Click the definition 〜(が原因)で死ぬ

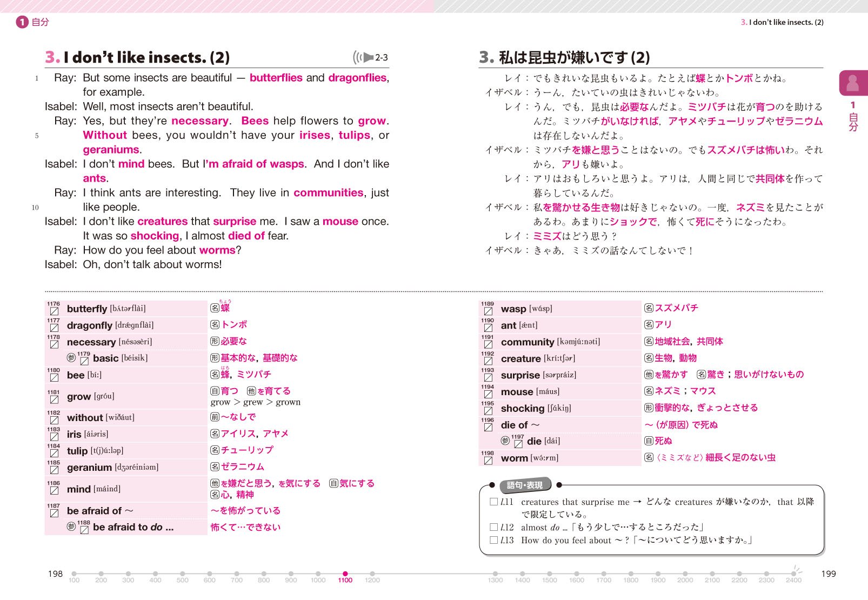(681, 425)
